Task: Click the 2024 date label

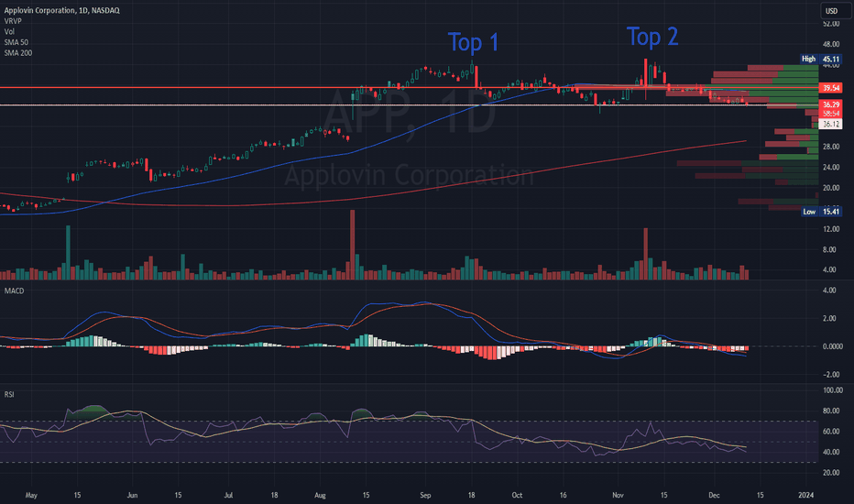Action: 806,495
